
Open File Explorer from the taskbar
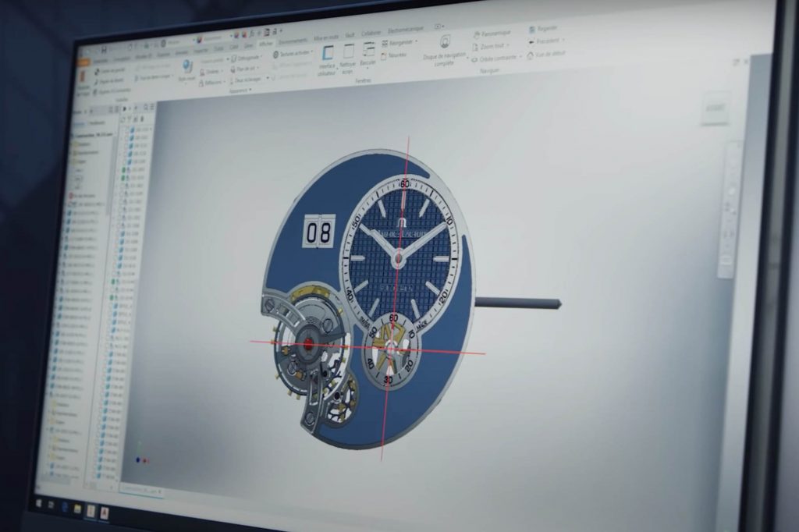click(77, 509)
